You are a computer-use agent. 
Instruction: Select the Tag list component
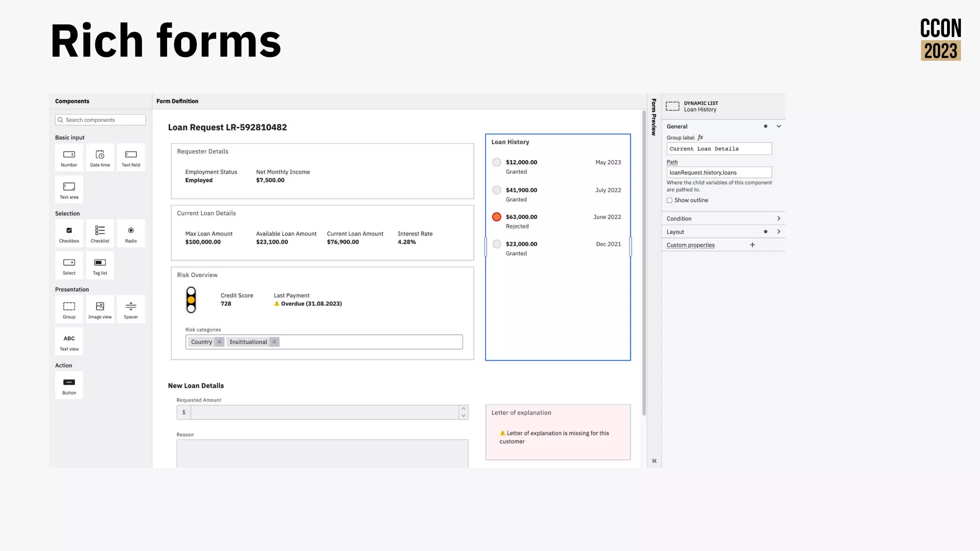pos(100,265)
